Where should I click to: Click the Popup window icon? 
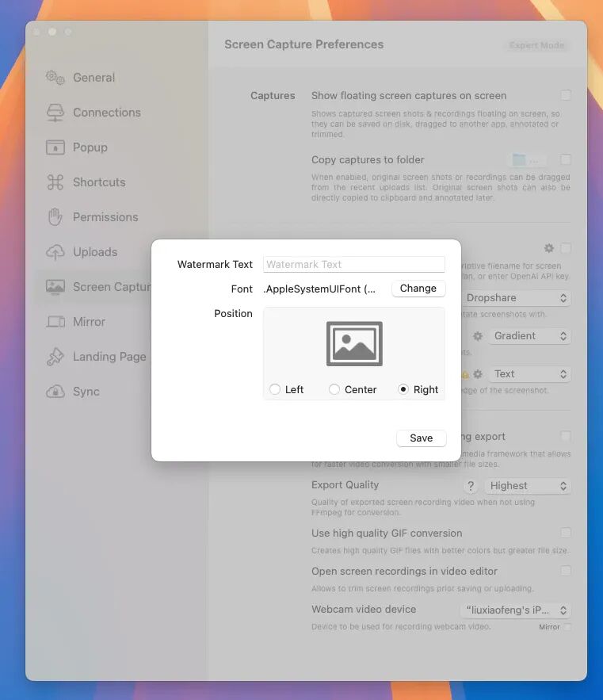[x=55, y=147]
